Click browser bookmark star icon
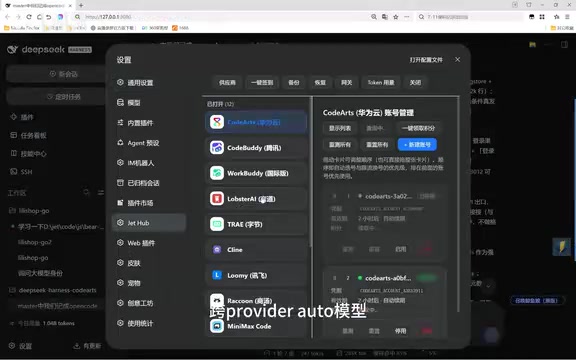Viewport: 576px width, 360px height. pyautogui.click(x=396, y=17)
